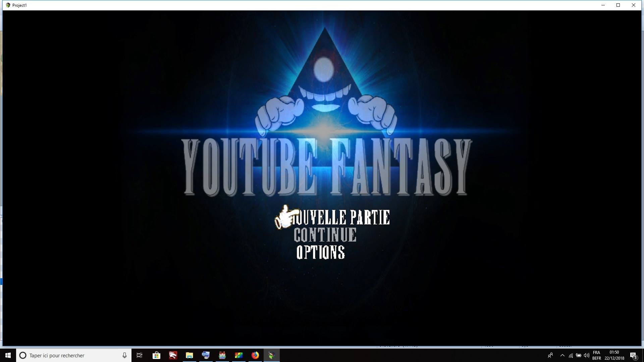Open the Wi-Fi network tray icon
Image resolution: width=644 pixels, height=362 pixels.
click(571, 355)
